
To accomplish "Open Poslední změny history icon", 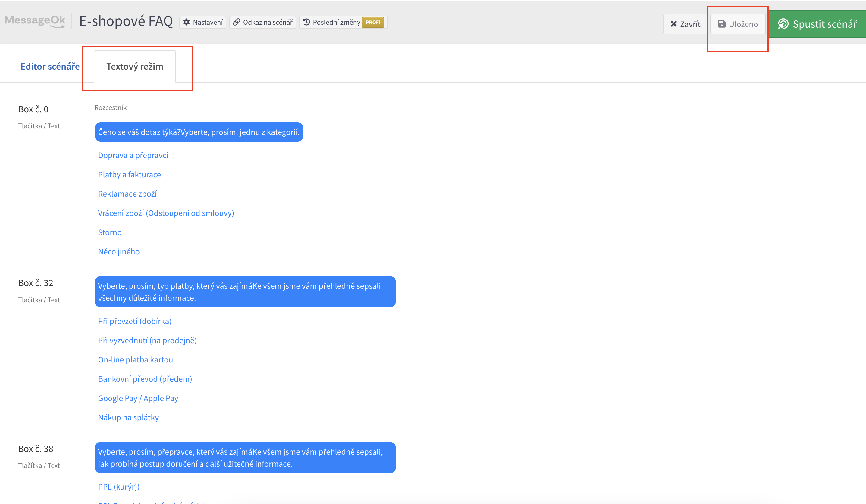I will click(306, 22).
